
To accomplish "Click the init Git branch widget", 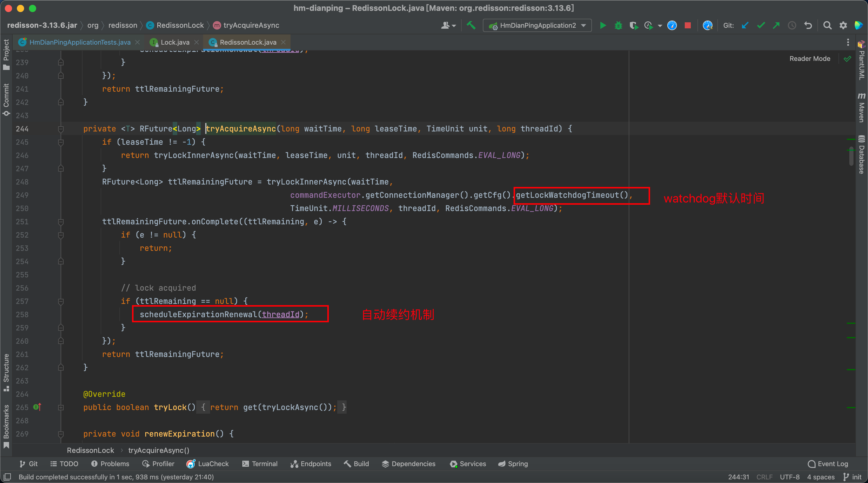I will [853, 477].
